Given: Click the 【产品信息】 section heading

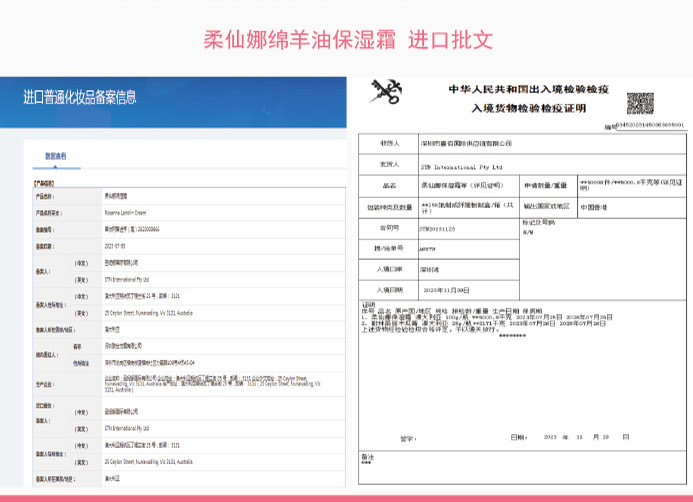Looking at the screenshot, I should (44, 183).
